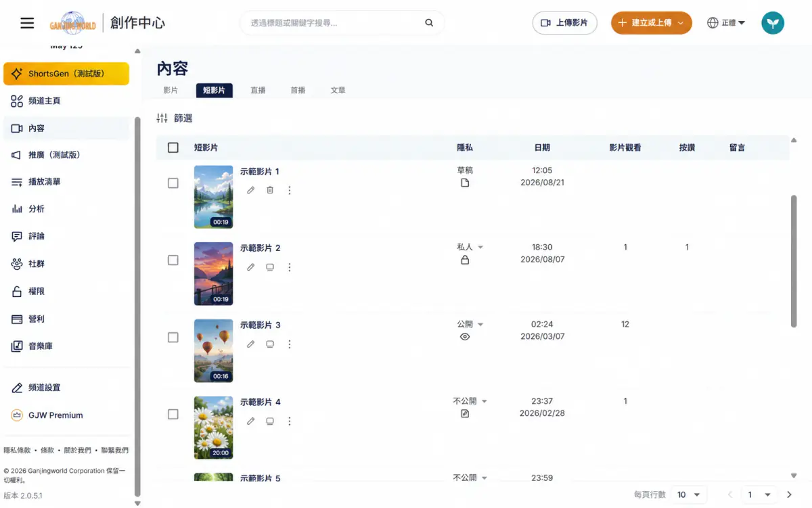The height and width of the screenshot is (508, 812).
Task: Click table scrollbar down arrow
Action: click(794, 476)
